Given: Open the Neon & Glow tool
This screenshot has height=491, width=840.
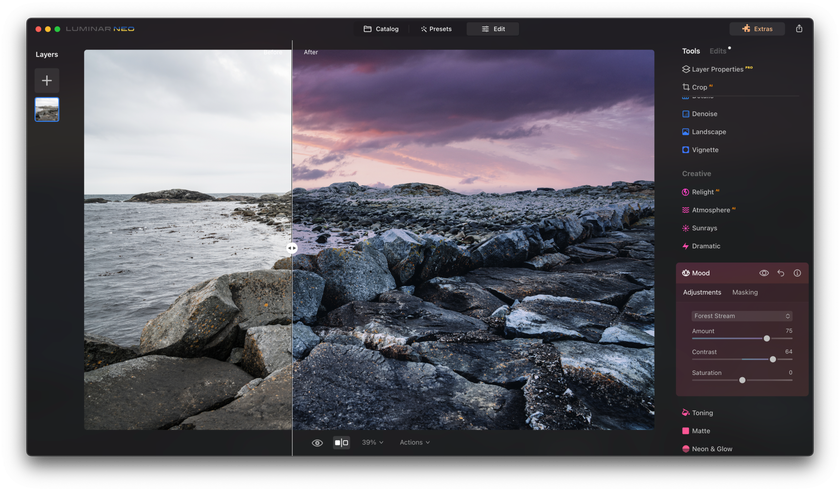Looking at the screenshot, I should coord(707,449).
